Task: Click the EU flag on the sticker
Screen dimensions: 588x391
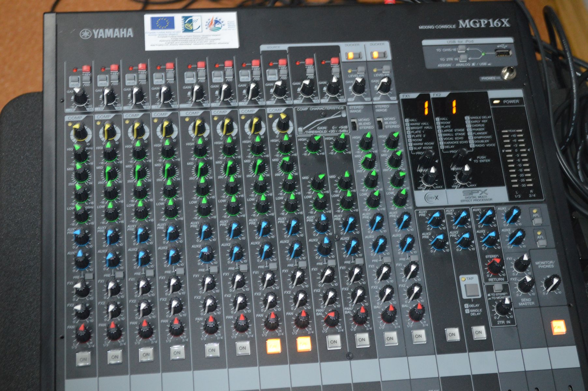Action: [163, 23]
